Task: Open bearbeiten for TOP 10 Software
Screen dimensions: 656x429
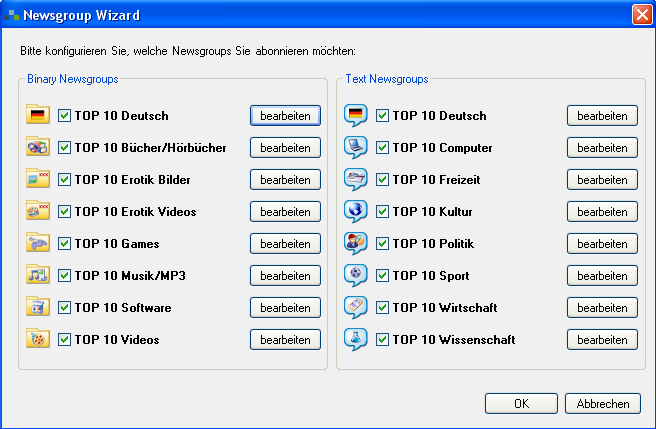Action: [x=285, y=308]
